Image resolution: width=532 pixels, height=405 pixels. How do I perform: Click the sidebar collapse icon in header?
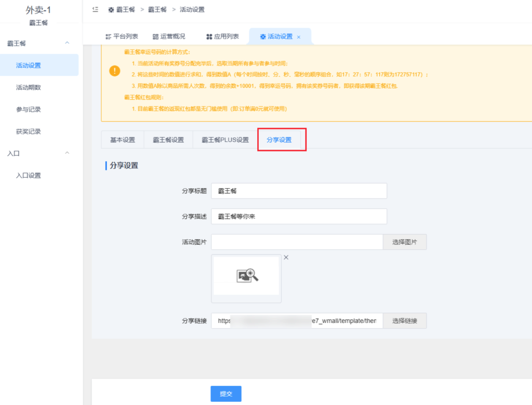coord(95,10)
